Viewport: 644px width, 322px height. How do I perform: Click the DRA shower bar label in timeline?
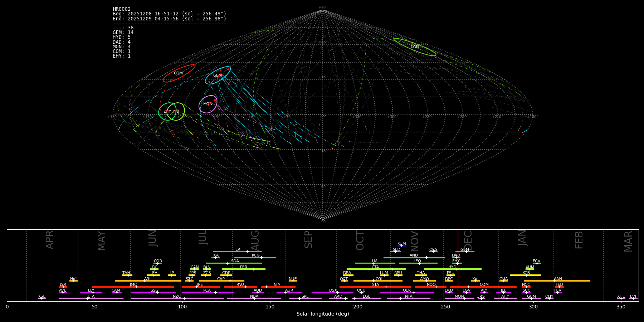click(347, 273)
